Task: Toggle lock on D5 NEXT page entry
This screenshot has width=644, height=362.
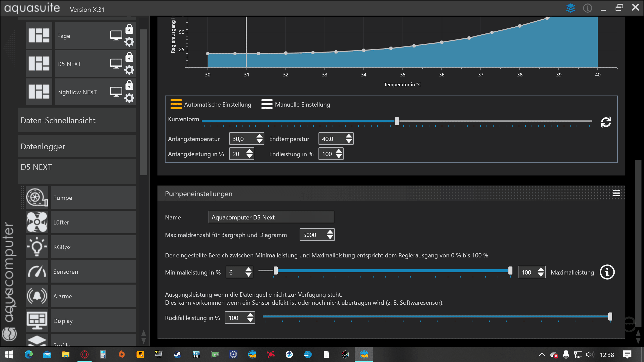Action: (x=129, y=57)
